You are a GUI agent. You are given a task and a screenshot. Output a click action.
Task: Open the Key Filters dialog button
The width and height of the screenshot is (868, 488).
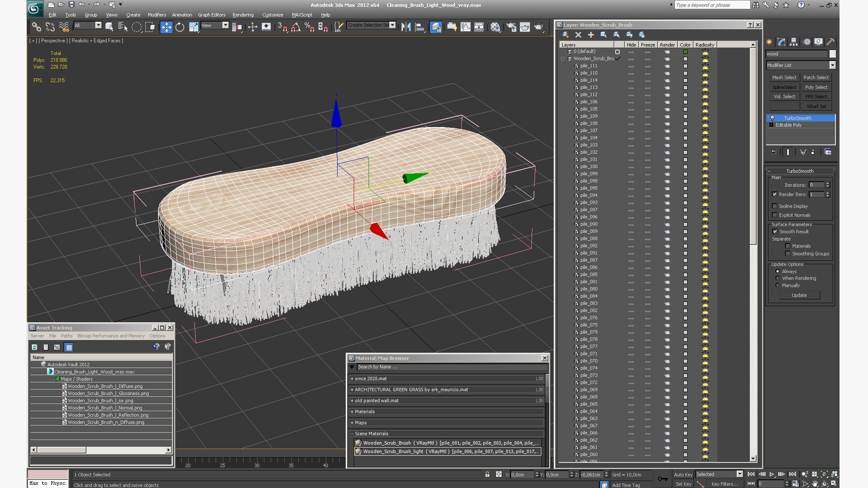(x=724, y=484)
